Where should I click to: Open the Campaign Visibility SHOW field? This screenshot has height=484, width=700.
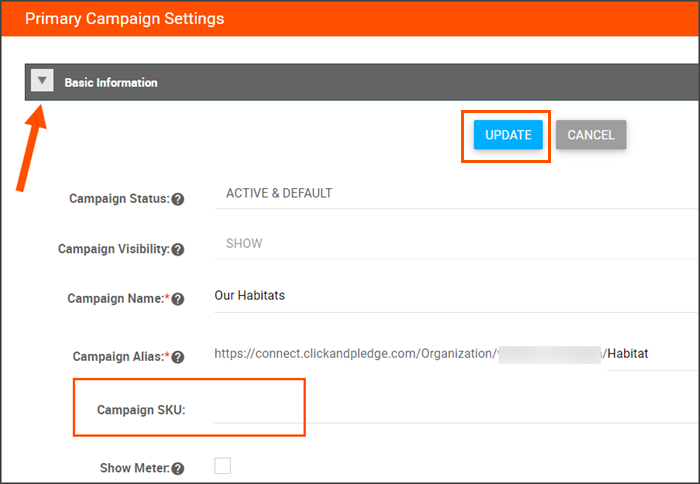pyautogui.click(x=450, y=243)
